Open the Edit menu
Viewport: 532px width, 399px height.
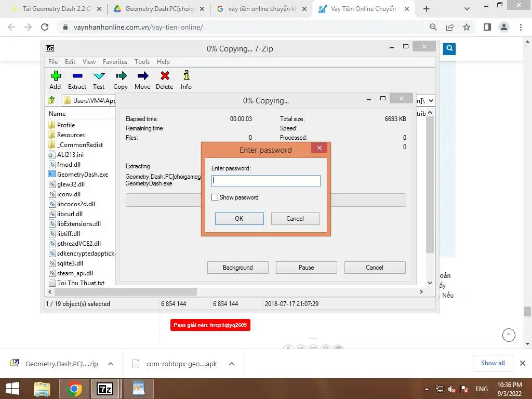pyautogui.click(x=70, y=62)
